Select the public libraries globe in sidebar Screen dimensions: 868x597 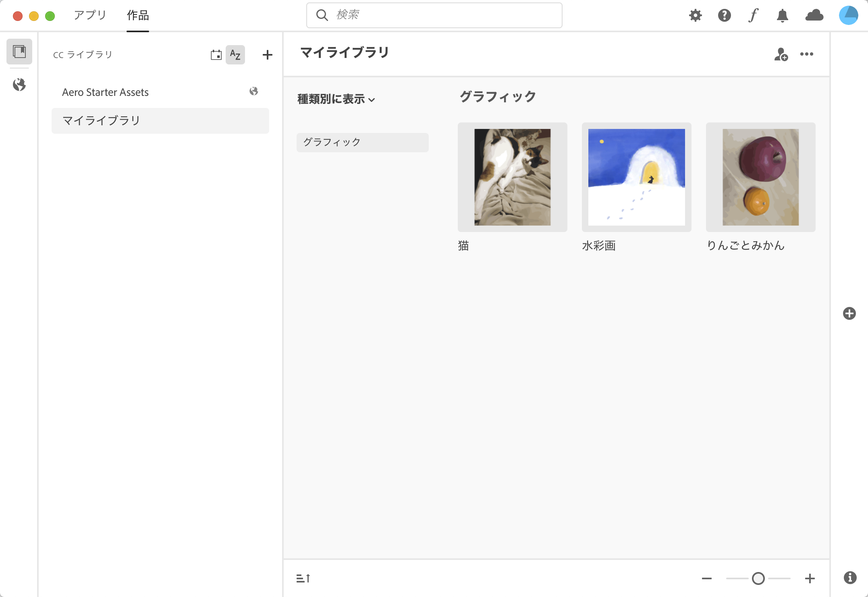(19, 85)
